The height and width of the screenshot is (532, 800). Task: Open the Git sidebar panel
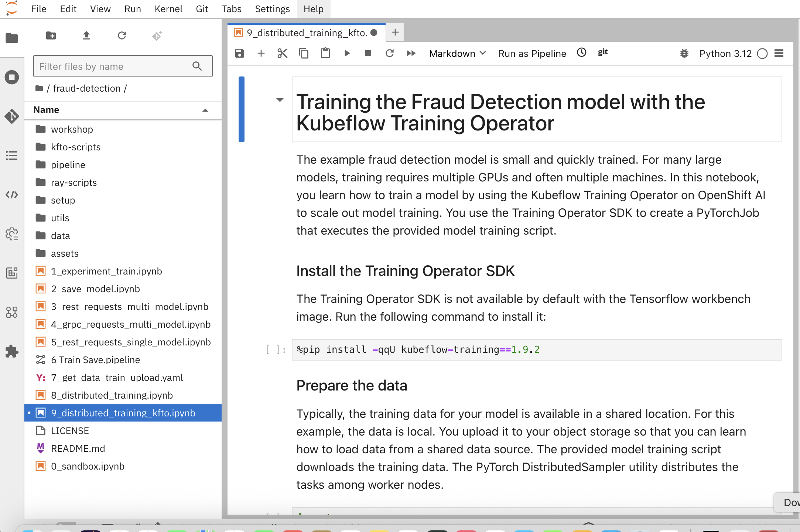point(12,116)
